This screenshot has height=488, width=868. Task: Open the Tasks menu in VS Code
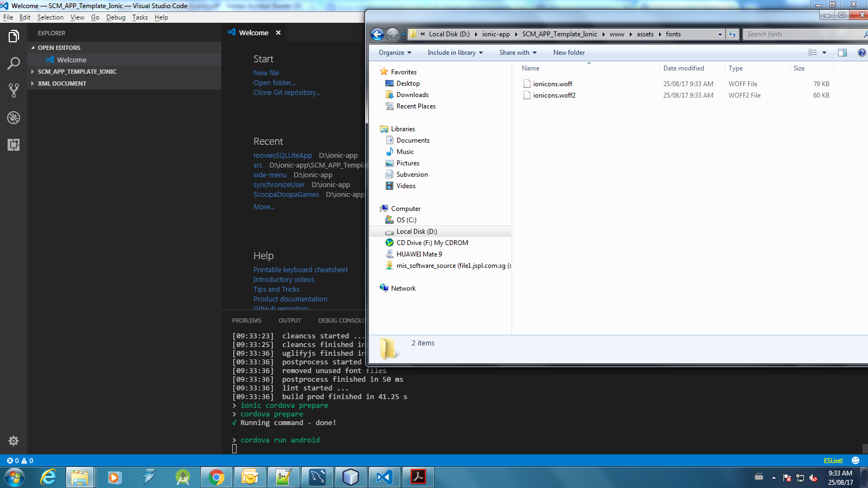click(140, 17)
